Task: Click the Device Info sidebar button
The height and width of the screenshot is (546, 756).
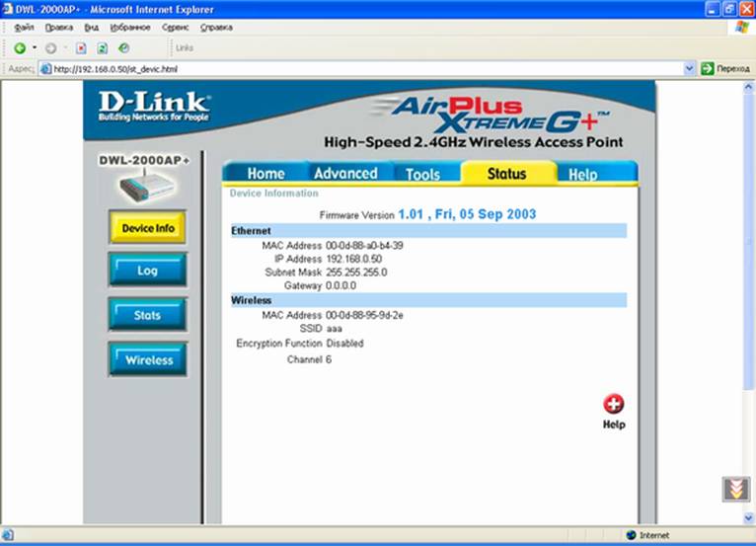Action: click(x=147, y=228)
